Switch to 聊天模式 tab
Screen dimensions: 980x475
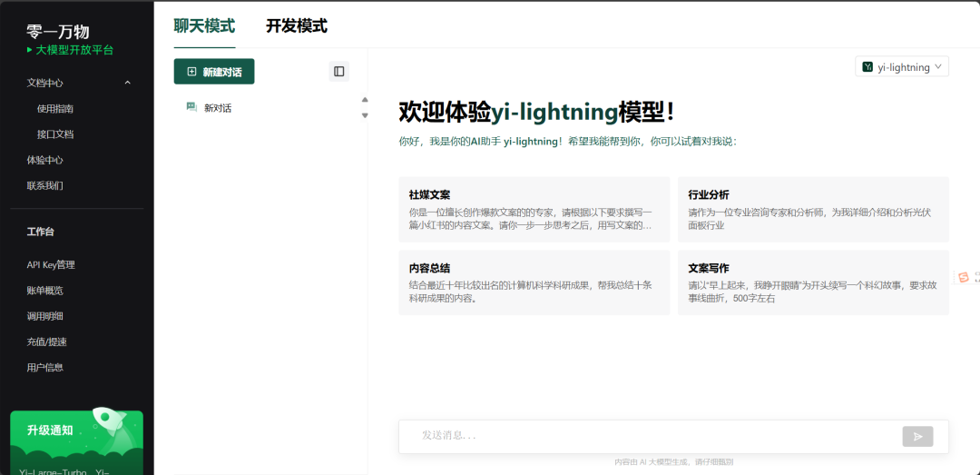click(204, 26)
